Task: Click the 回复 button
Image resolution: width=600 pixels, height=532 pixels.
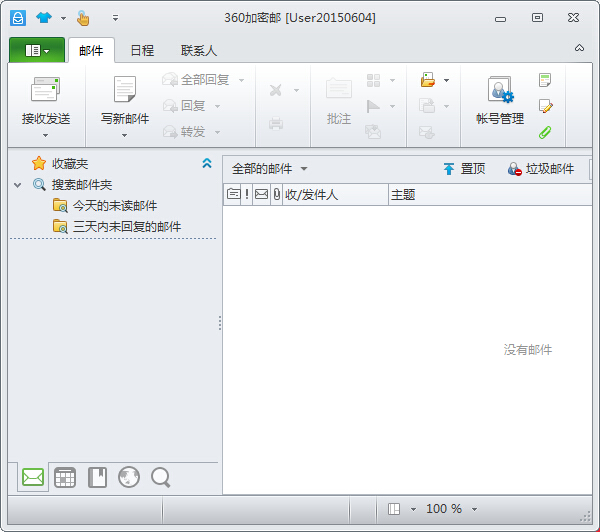Action: (184, 106)
